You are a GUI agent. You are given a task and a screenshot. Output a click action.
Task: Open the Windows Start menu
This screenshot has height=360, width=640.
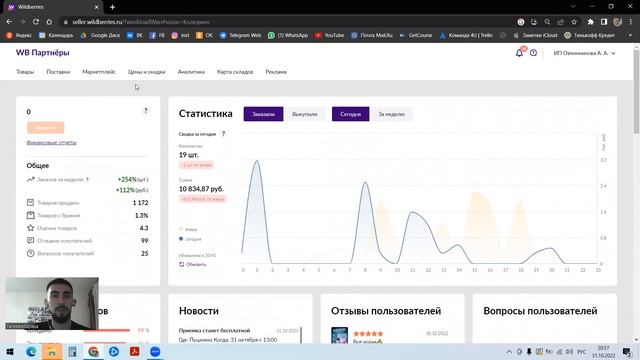[10, 352]
